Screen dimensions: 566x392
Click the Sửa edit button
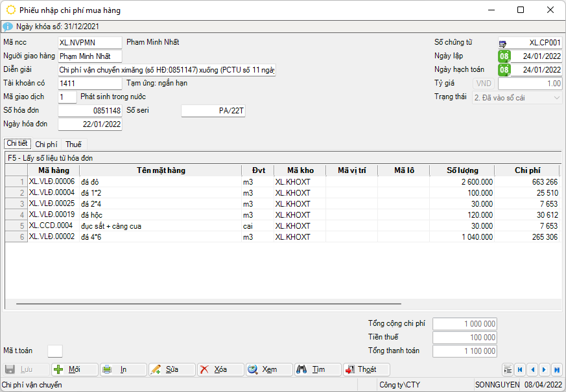pyautogui.click(x=172, y=369)
